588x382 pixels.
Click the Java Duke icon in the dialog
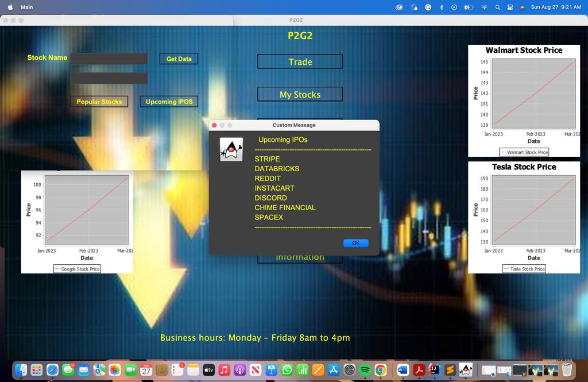(x=231, y=149)
